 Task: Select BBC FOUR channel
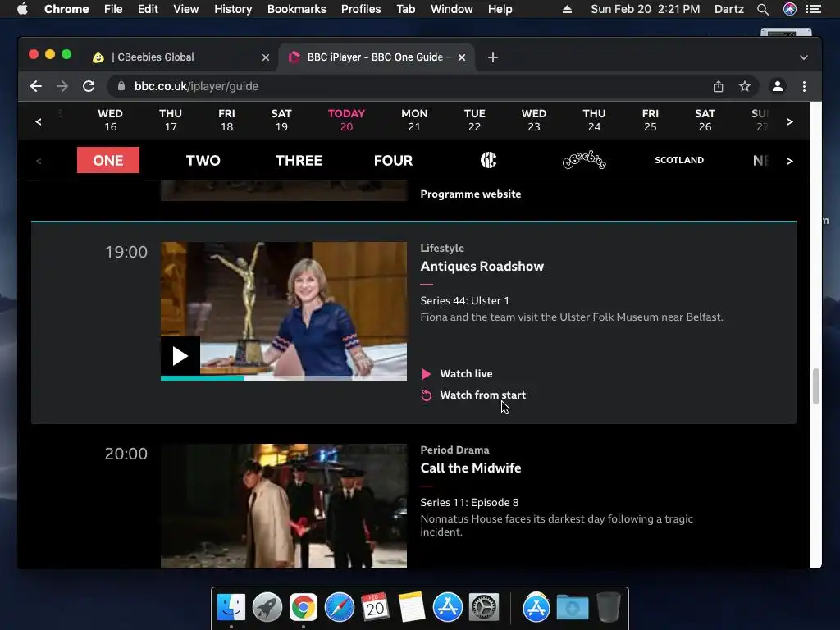coord(393,160)
